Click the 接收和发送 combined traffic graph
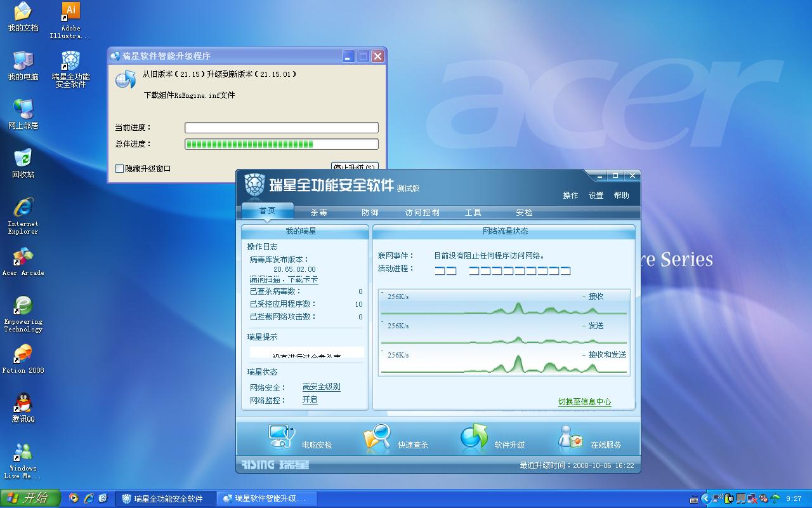 (504, 361)
